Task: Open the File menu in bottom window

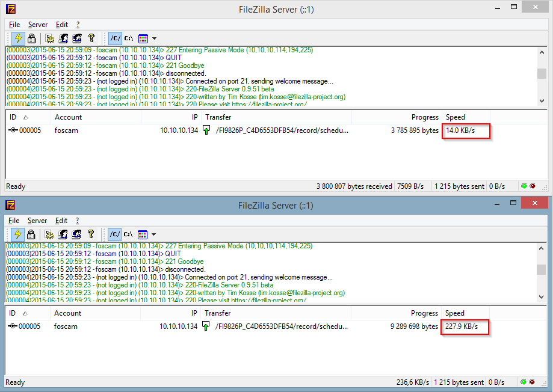Action: [14, 221]
